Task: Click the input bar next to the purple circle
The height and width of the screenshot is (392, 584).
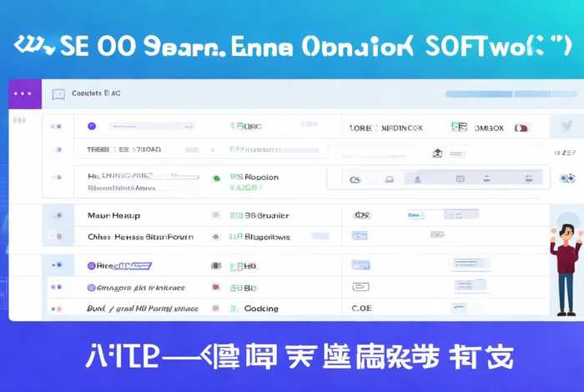Action: coord(152,127)
